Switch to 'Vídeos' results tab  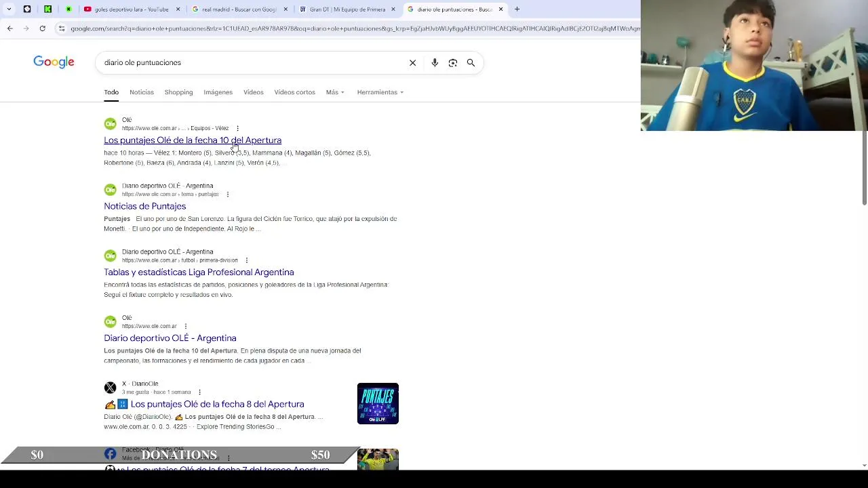click(254, 92)
